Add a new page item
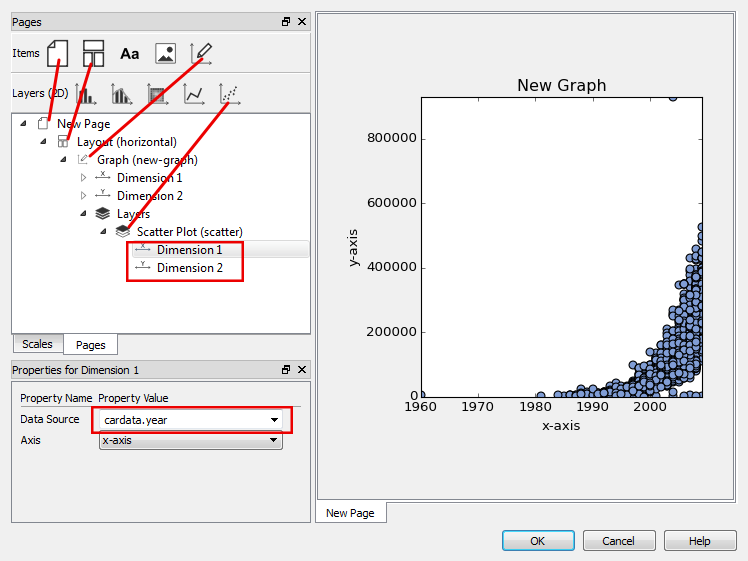The width and height of the screenshot is (748, 561). click(59, 53)
